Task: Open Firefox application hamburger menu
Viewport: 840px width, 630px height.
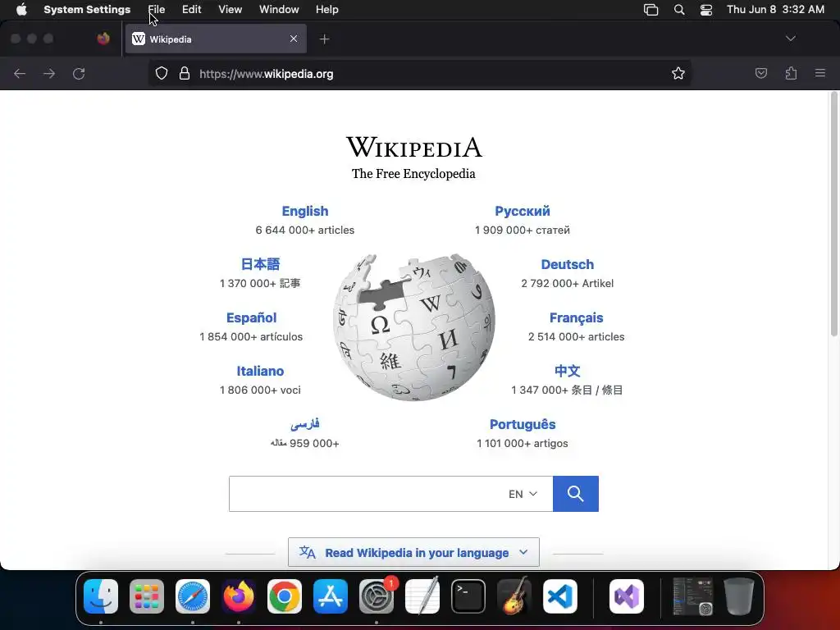Action: pyautogui.click(x=819, y=73)
